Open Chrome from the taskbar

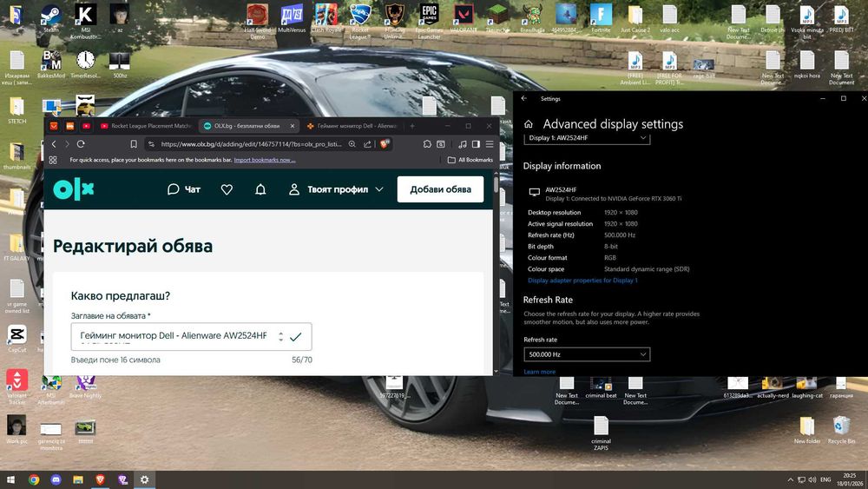click(x=34, y=479)
